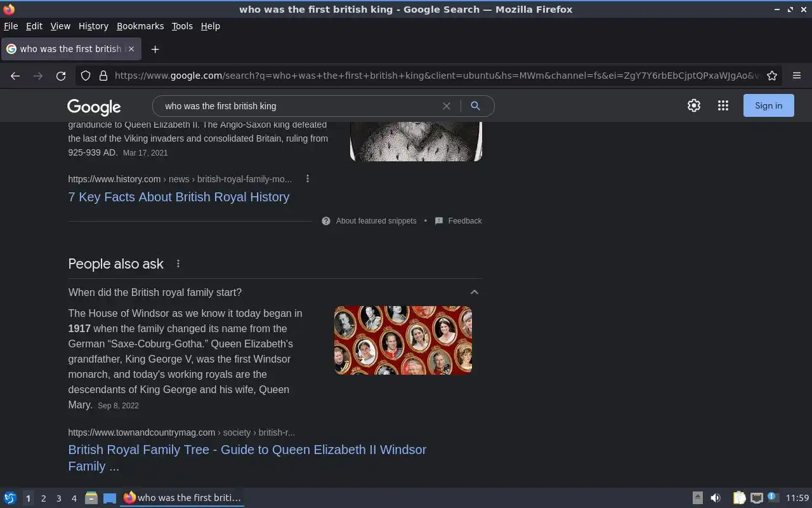The width and height of the screenshot is (812, 508).
Task: Open Google quick settings gear
Action: click(694, 105)
